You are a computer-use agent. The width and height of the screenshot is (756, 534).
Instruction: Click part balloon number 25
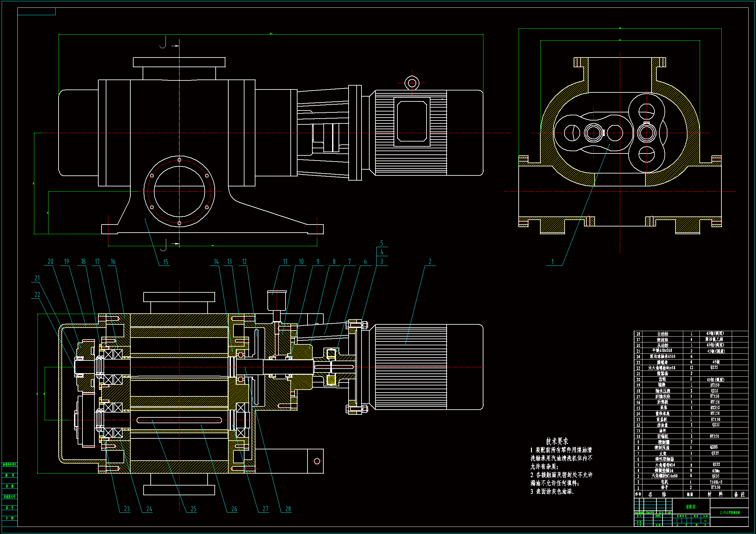click(193, 509)
